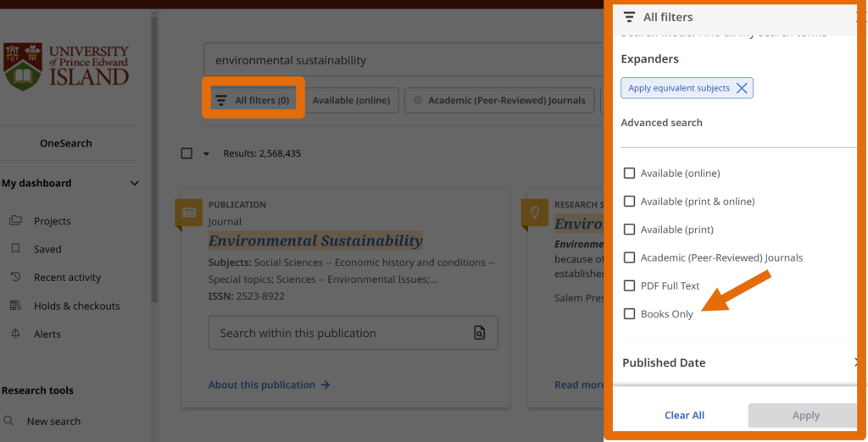Image resolution: width=868 pixels, height=442 pixels.
Task: Open the All filters (0) button
Action: (x=253, y=100)
